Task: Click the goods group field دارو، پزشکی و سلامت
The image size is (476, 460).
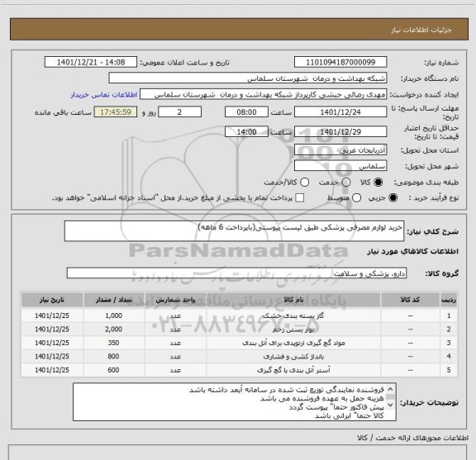Action: (x=236, y=273)
